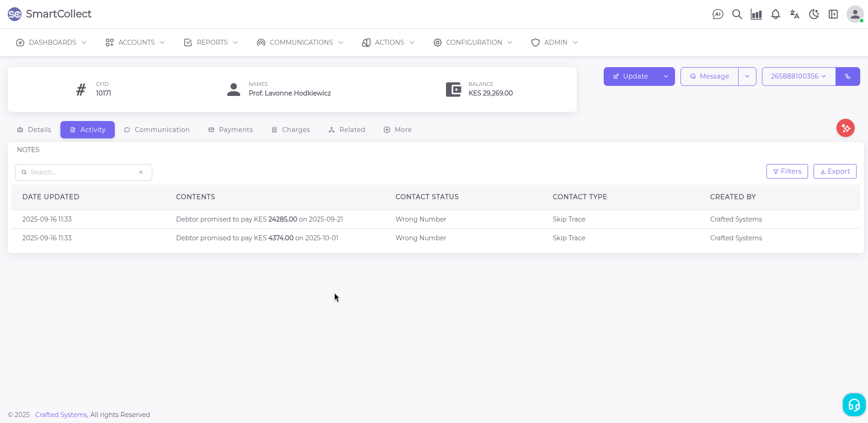Image resolution: width=868 pixels, height=423 pixels.
Task: Expand the Update button dropdown arrow
Action: click(x=666, y=76)
